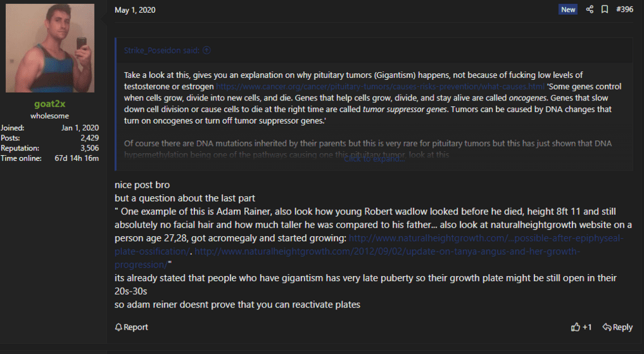
Task: Open post number #396 permalink
Action: tap(625, 10)
